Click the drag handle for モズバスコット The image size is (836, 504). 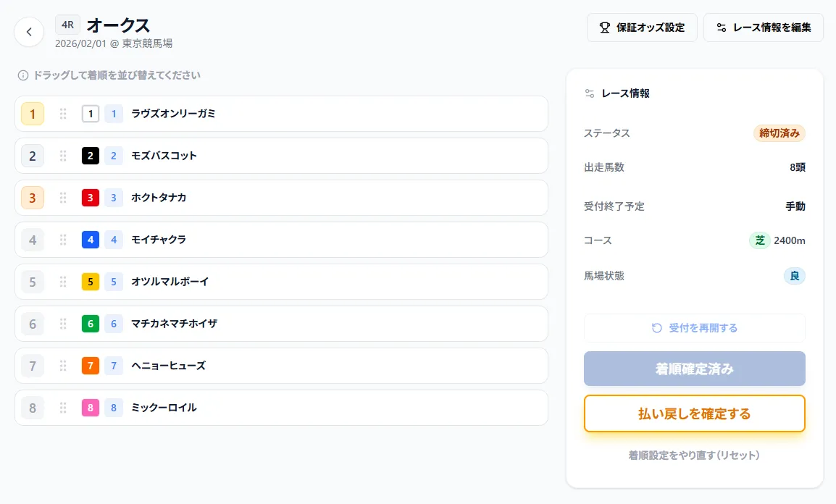pyautogui.click(x=63, y=156)
